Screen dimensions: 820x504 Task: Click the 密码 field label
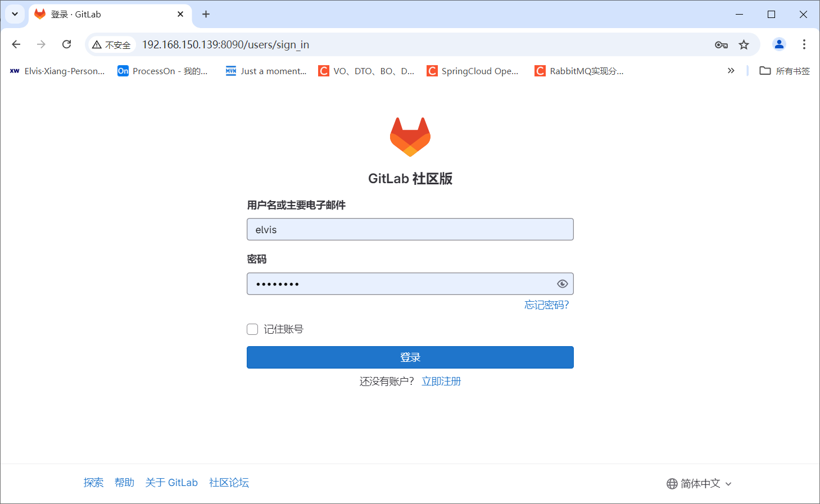pyautogui.click(x=257, y=259)
